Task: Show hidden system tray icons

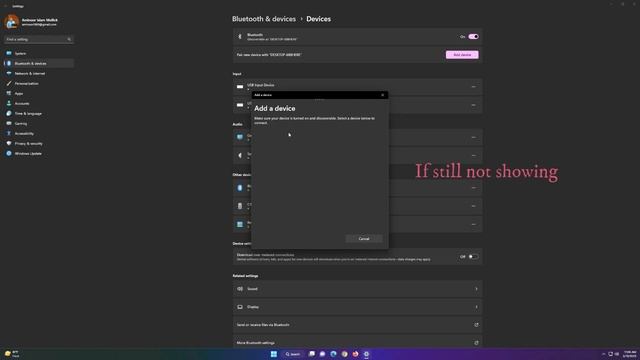Action: tap(603, 354)
